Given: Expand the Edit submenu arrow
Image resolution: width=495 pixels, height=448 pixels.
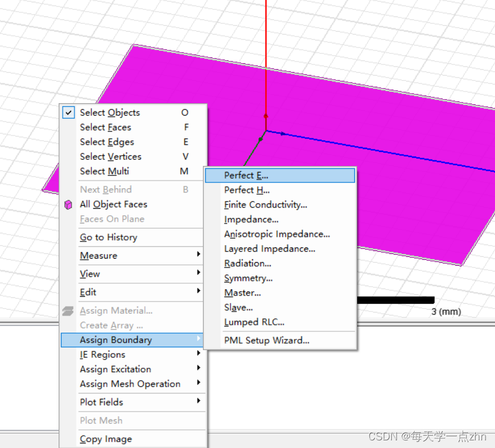Looking at the screenshot, I should 199,290.
